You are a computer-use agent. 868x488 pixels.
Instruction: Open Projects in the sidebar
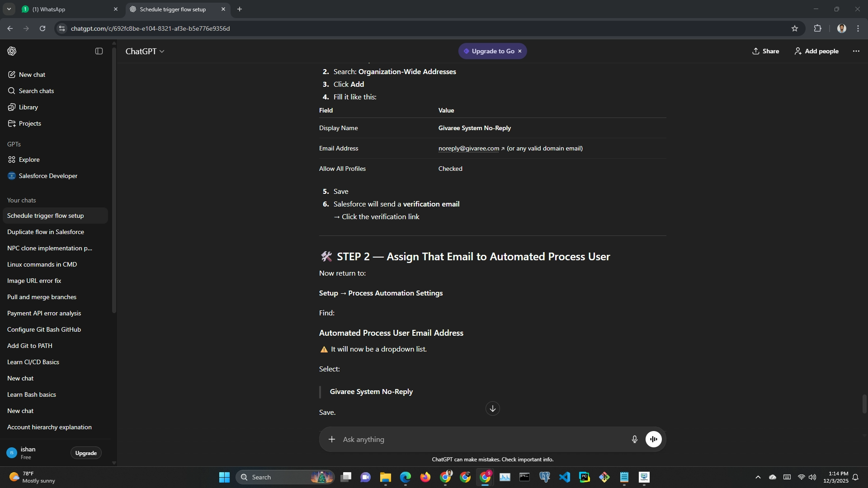(x=30, y=123)
